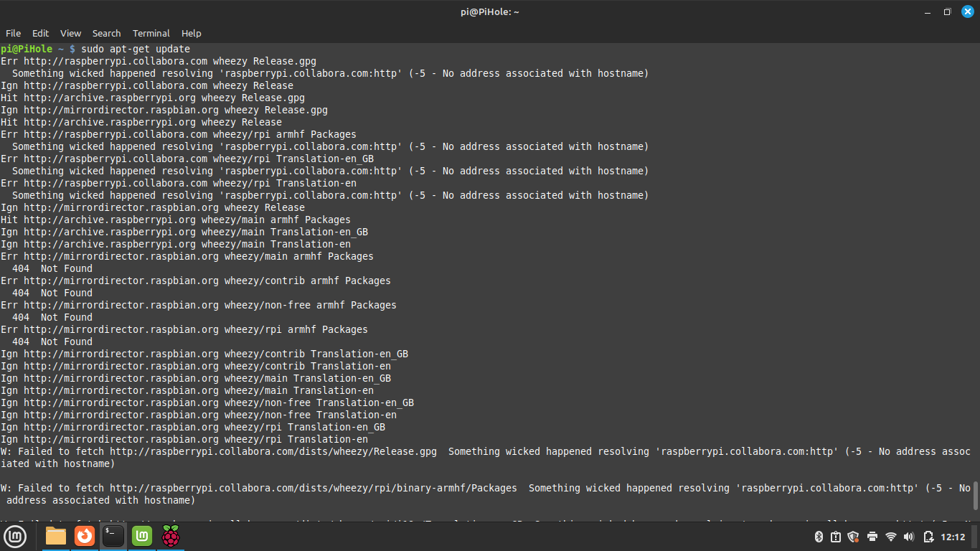Click 'W: Failed to fetch' Release.gpg warning line
Viewport: 980px width, 551px height.
coord(486,458)
